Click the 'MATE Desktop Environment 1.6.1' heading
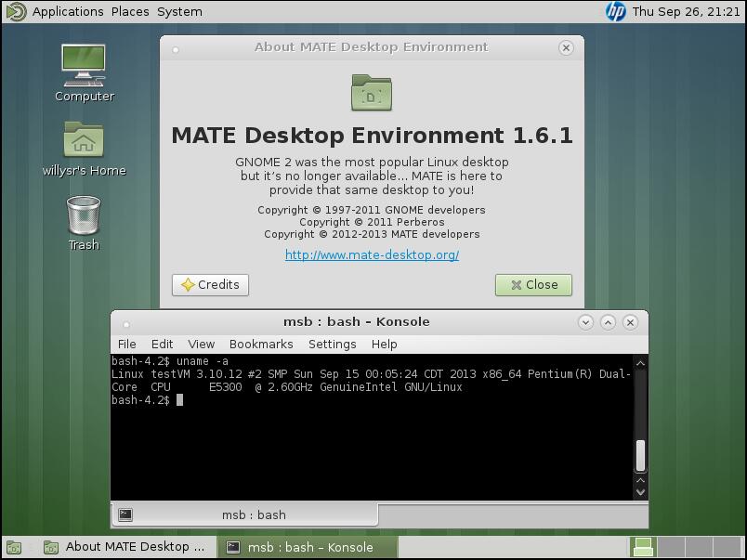747x560 pixels. pyautogui.click(x=372, y=136)
